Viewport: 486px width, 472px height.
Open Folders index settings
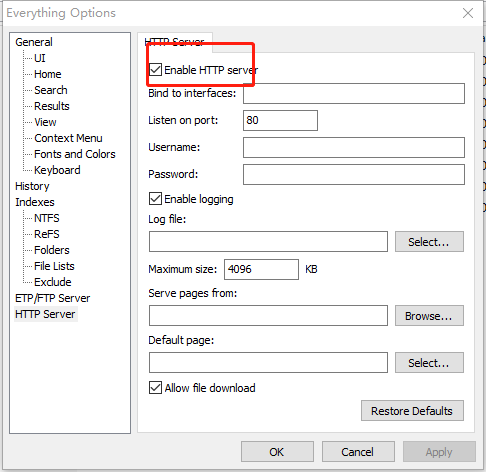52,250
